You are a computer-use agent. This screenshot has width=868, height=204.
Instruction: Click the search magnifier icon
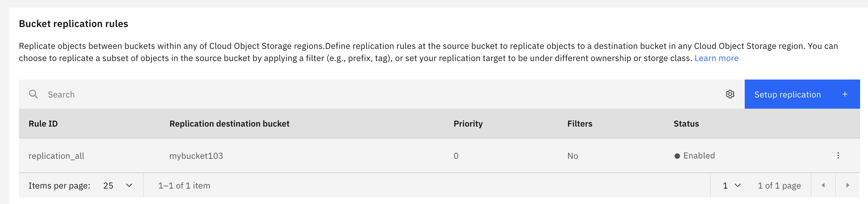pyautogui.click(x=33, y=94)
